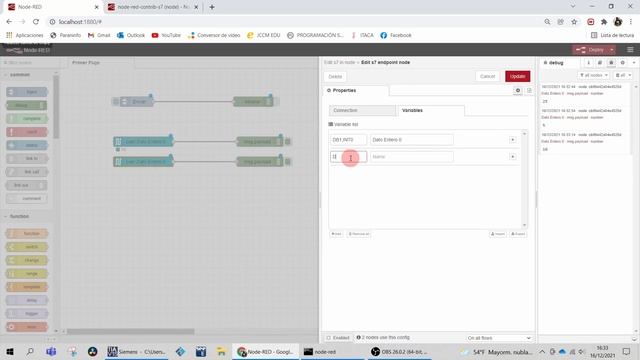Bookmark page with the star icon
This screenshot has height=360, width=640.
tap(574, 22)
